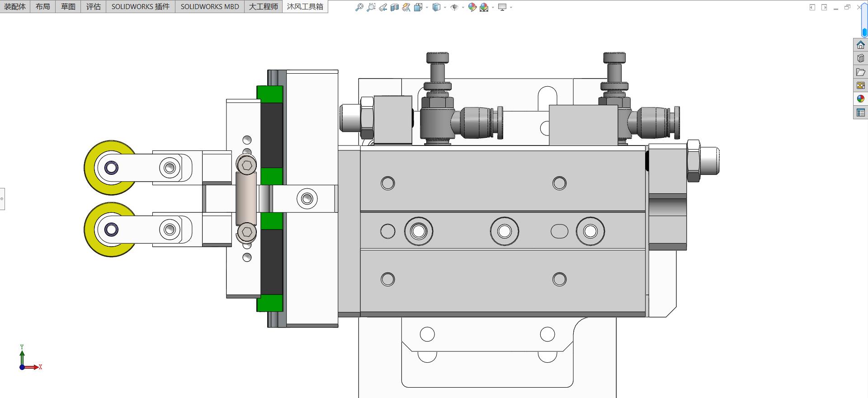Viewport: 868px width, 398px height.
Task: Open the Design Library task pane icon
Action: [x=861, y=58]
